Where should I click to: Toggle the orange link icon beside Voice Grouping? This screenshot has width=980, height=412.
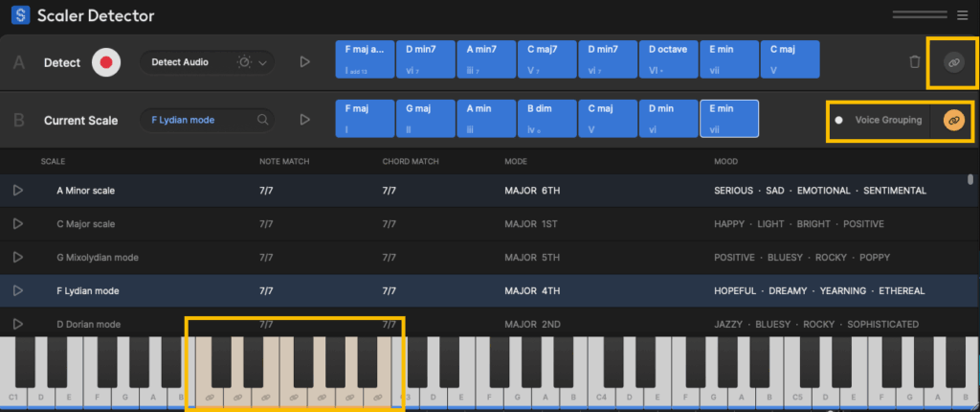[x=952, y=120]
